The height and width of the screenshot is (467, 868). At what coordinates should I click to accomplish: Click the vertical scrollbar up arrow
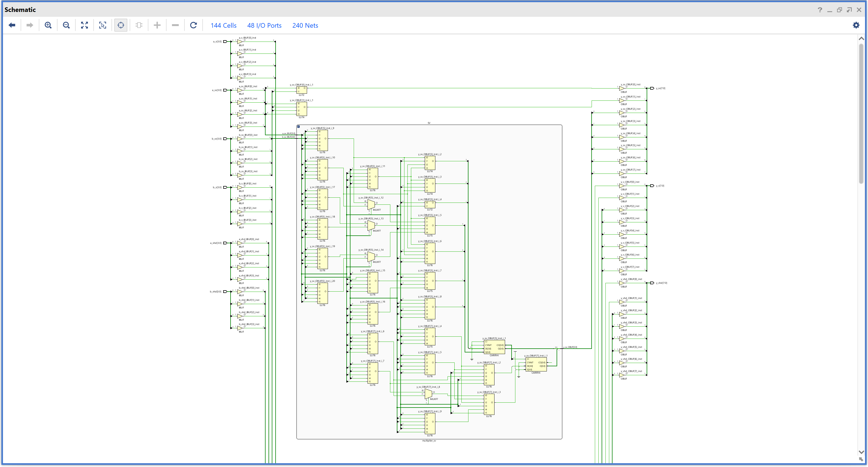tap(861, 39)
